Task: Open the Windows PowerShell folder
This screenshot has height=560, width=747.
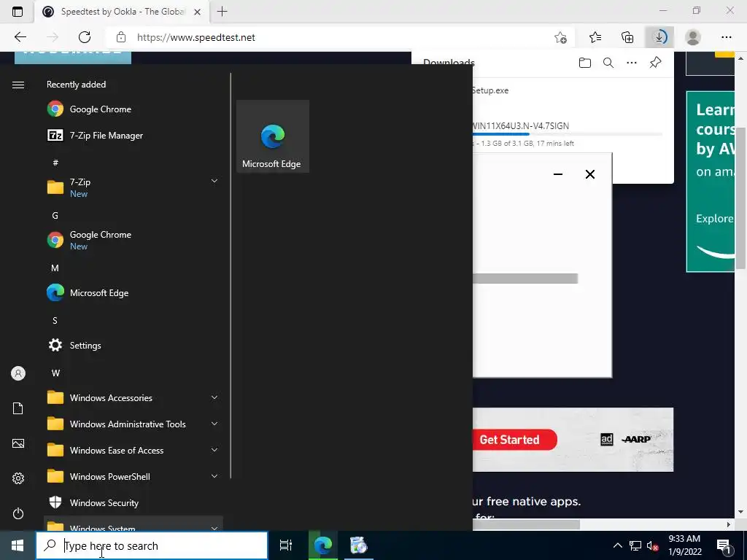Action: click(x=133, y=476)
